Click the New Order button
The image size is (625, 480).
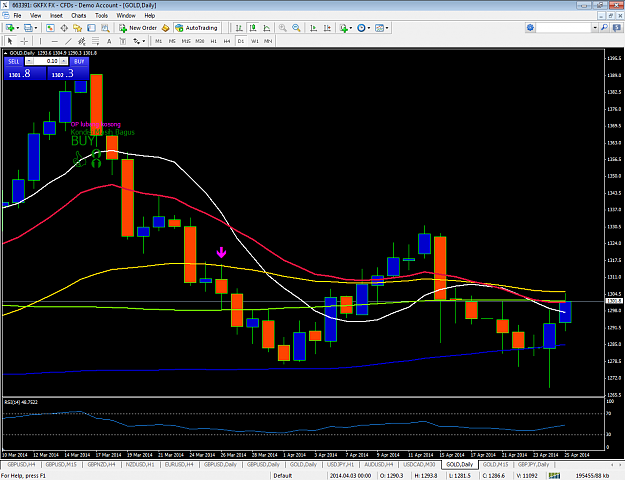138,28
